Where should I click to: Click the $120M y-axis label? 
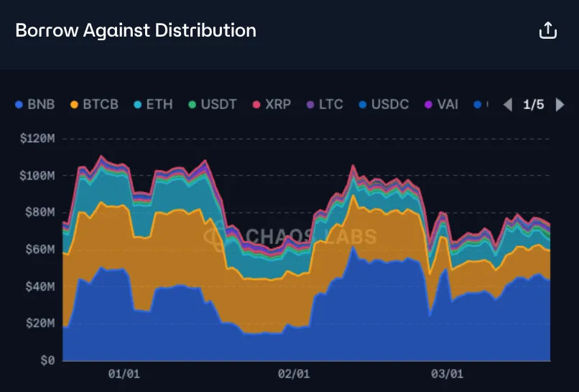click(38, 138)
